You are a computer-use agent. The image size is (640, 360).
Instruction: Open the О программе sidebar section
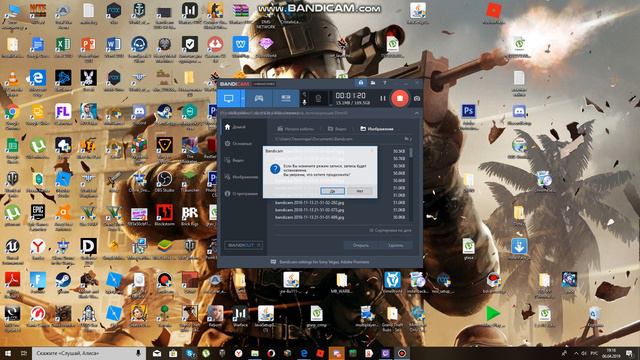pos(241,193)
